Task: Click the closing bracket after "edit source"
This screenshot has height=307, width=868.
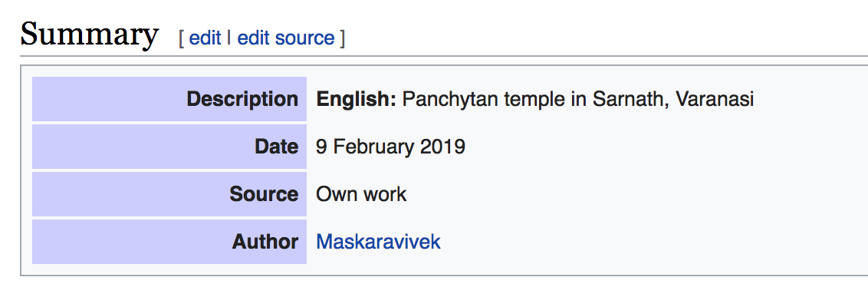Action: (x=342, y=38)
